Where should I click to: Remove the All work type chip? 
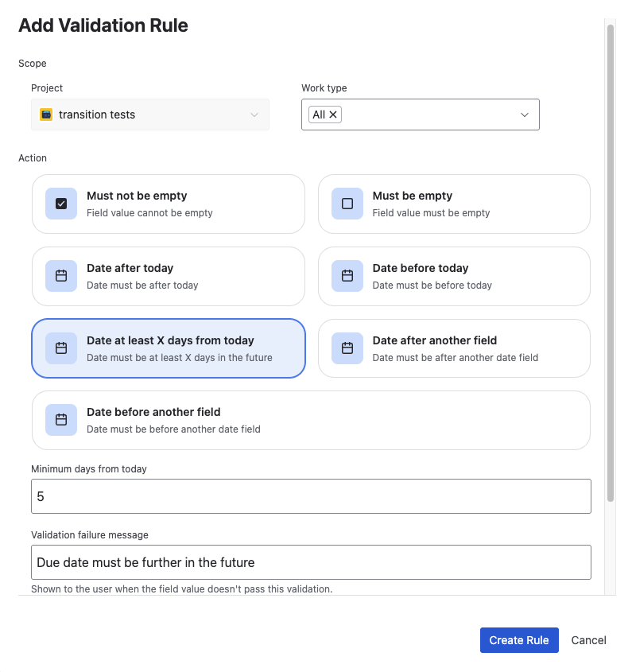(333, 114)
